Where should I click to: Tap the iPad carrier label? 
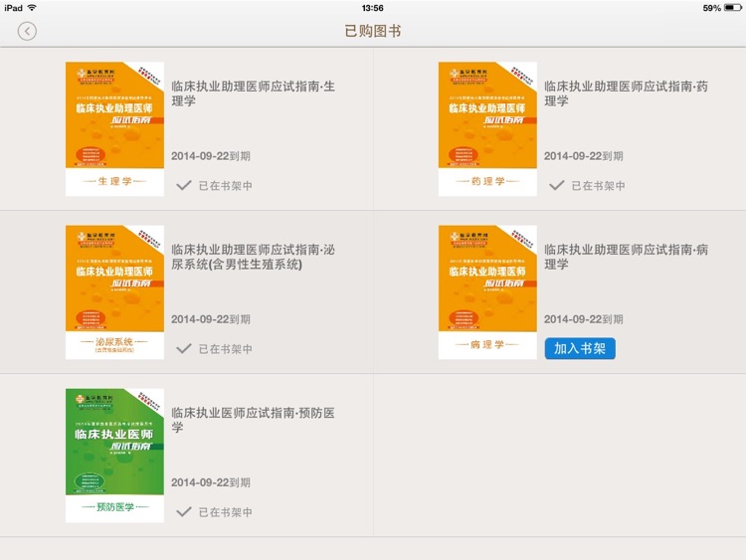[13, 8]
